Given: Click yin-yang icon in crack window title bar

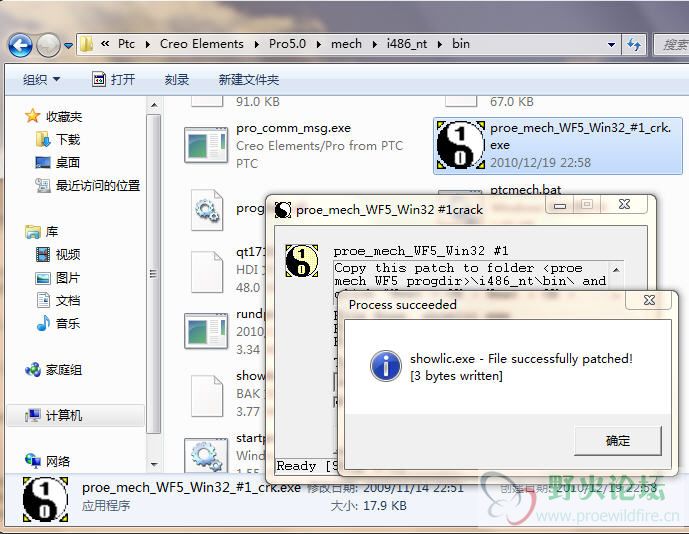Looking at the screenshot, I should coord(283,210).
